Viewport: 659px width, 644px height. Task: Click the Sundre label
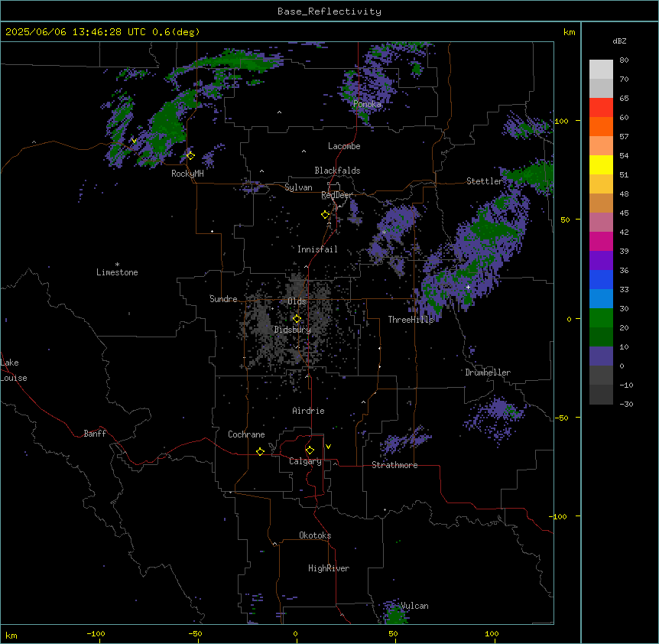(x=223, y=299)
